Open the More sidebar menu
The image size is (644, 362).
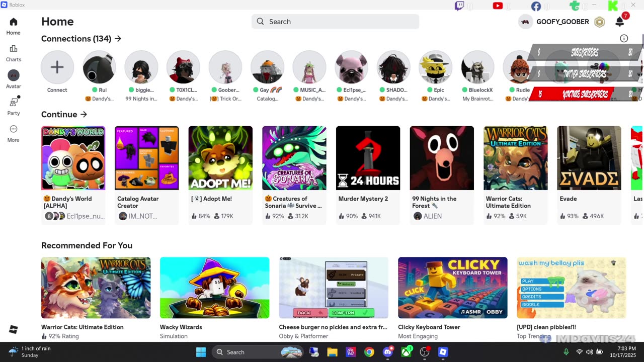tap(14, 129)
